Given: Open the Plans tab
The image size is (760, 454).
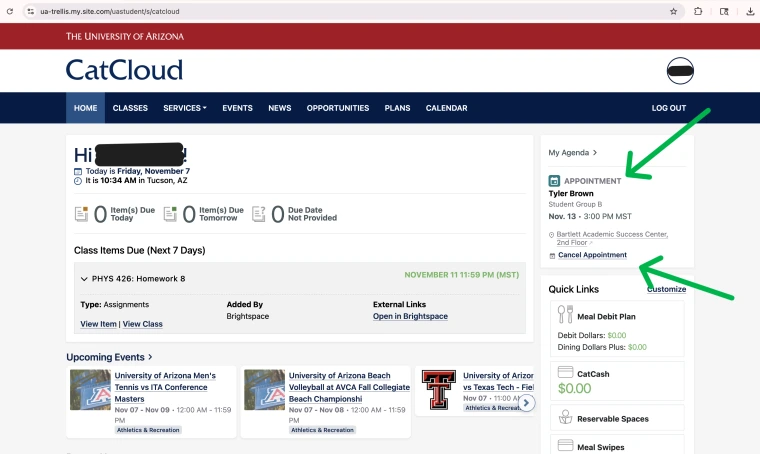Looking at the screenshot, I should click(397, 108).
